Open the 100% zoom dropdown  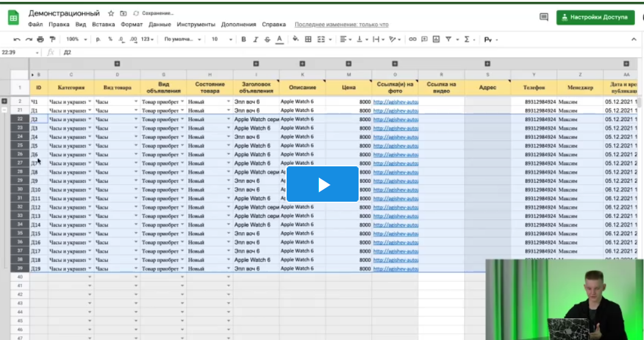click(x=77, y=40)
